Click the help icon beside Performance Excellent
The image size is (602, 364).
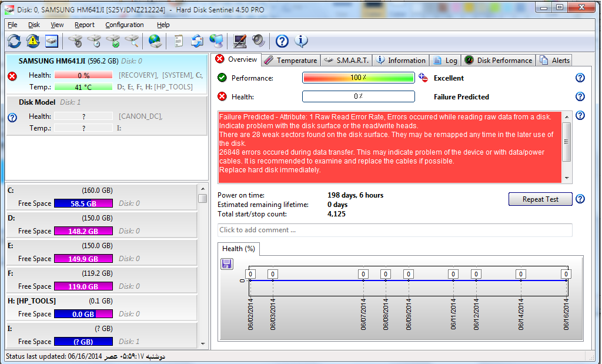(x=580, y=78)
